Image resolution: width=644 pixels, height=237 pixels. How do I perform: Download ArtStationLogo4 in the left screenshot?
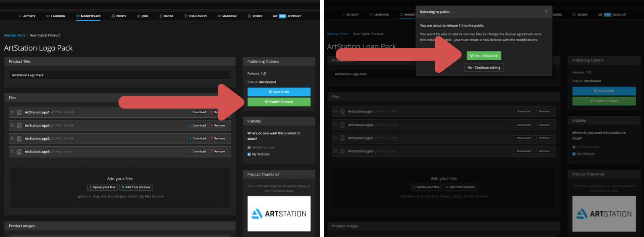(x=197, y=125)
